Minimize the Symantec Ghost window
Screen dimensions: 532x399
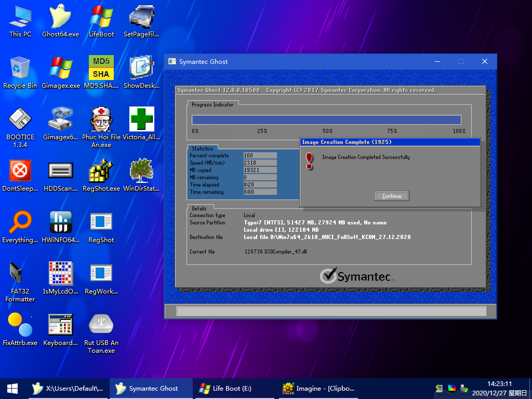(437, 61)
